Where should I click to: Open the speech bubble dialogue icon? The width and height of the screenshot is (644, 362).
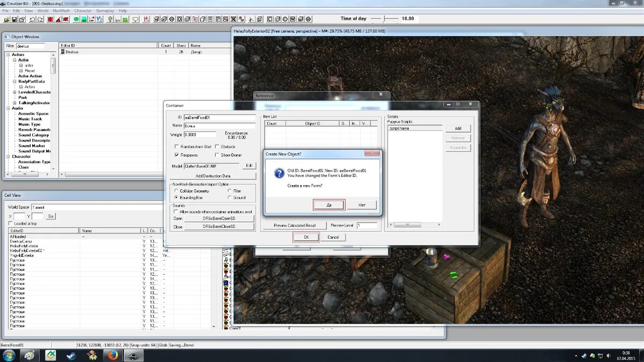(x=136, y=19)
